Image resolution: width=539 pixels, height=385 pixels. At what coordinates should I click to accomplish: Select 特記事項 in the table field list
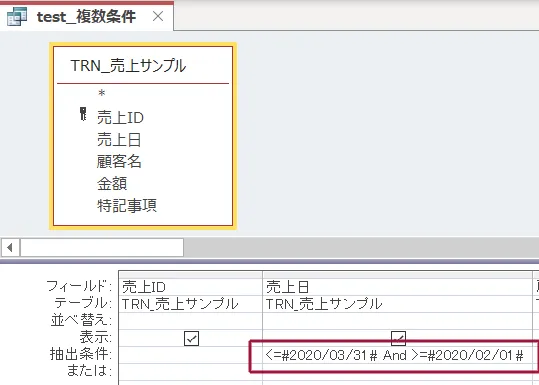pos(127,206)
